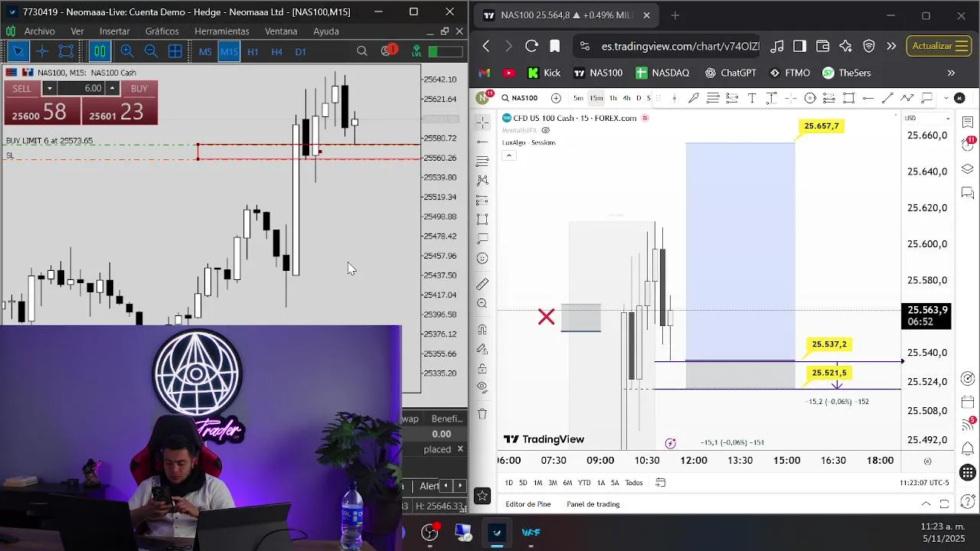This screenshot has width=980, height=551.
Task: Open the Kick bookmark
Action: tap(544, 73)
